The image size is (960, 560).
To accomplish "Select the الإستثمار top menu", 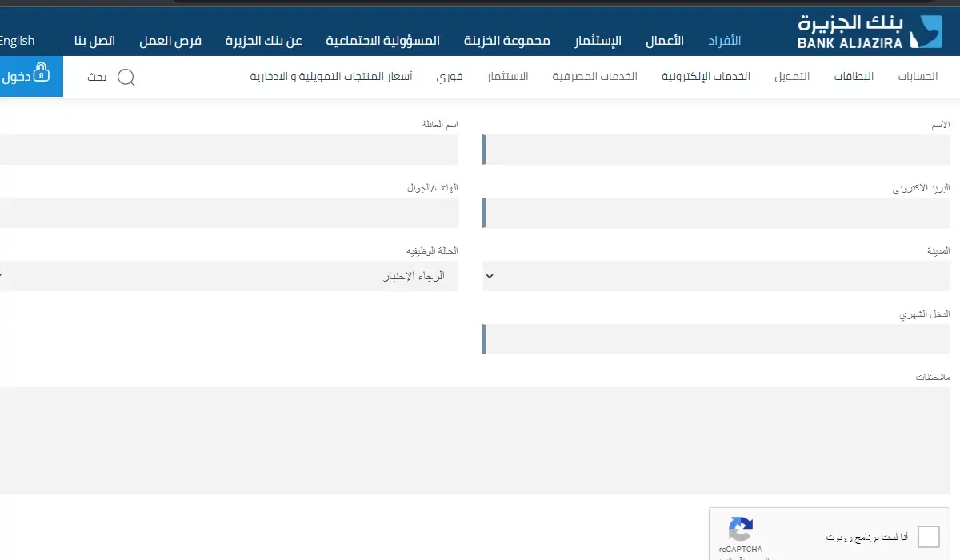I will point(598,41).
